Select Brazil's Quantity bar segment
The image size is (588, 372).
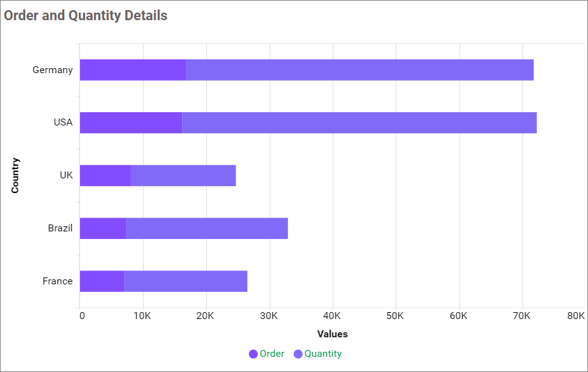click(x=207, y=228)
